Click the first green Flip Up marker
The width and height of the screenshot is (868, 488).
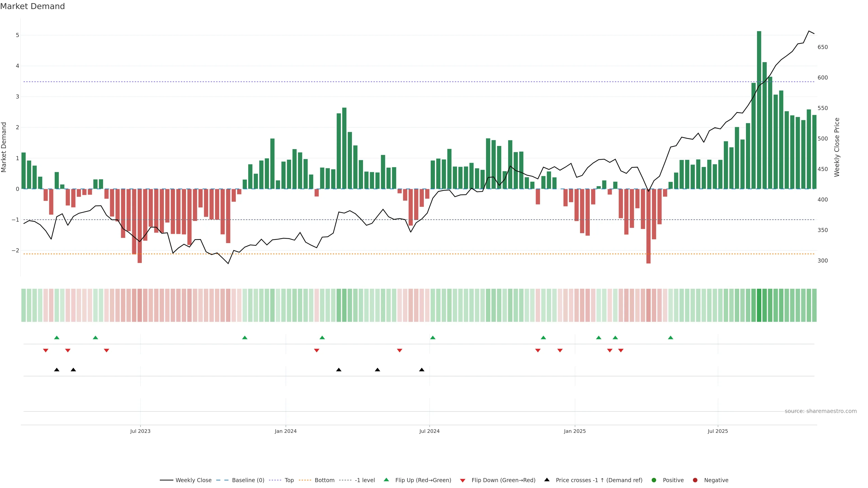tap(57, 338)
